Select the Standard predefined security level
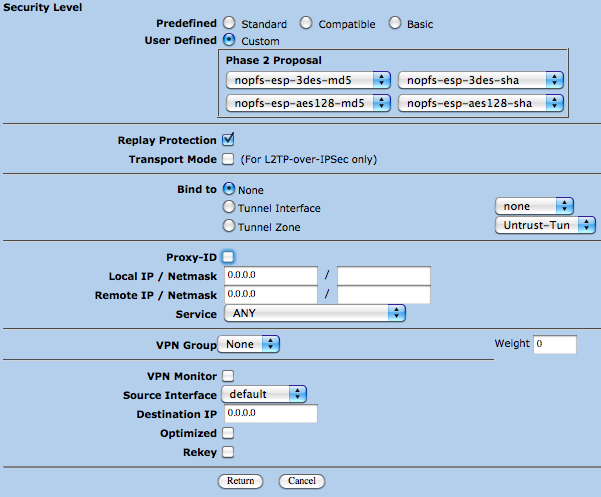The height and width of the screenshot is (497, 601). (229, 23)
